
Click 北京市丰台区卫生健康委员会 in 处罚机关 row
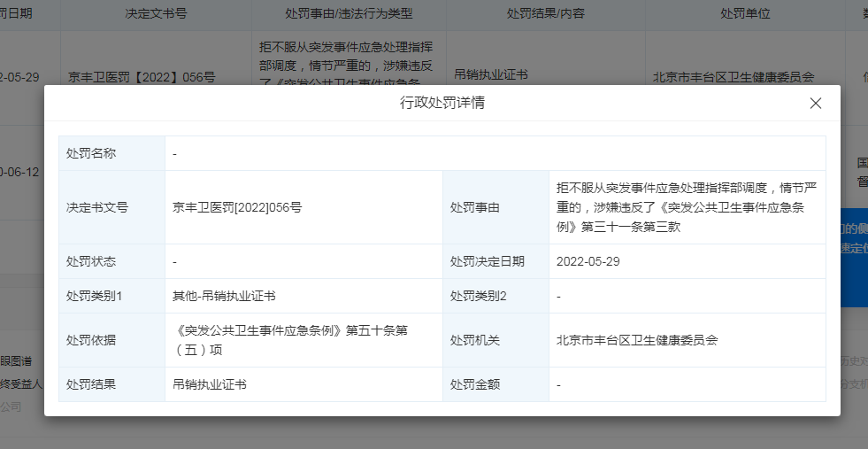pyautogui.click(x=635, y=339)
